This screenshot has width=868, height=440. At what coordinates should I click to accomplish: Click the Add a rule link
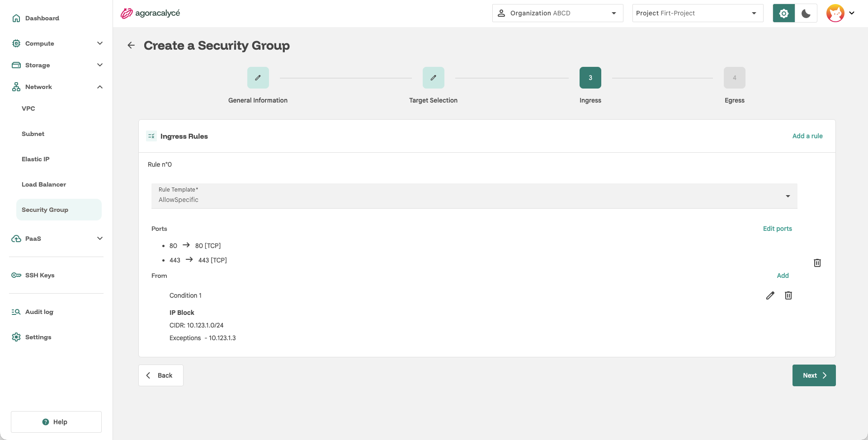[807, 136]
